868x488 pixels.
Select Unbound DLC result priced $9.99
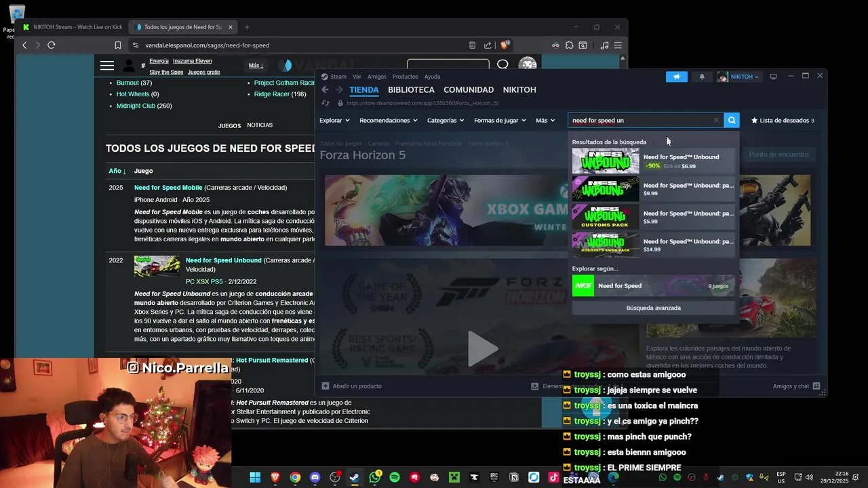click(x=653, y=189)
